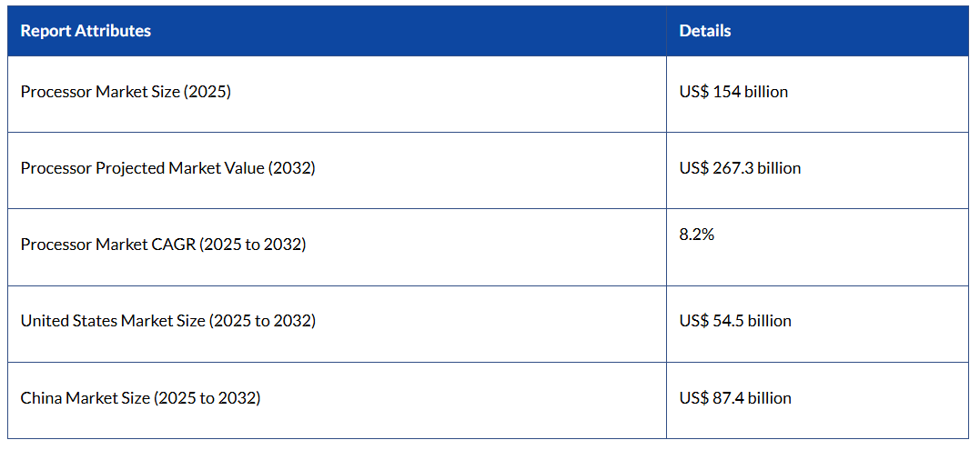Viewport: 980px width, 450px height.
Task: Select the Processor Projected Market Value row label
Action: (x=167, y=168)
